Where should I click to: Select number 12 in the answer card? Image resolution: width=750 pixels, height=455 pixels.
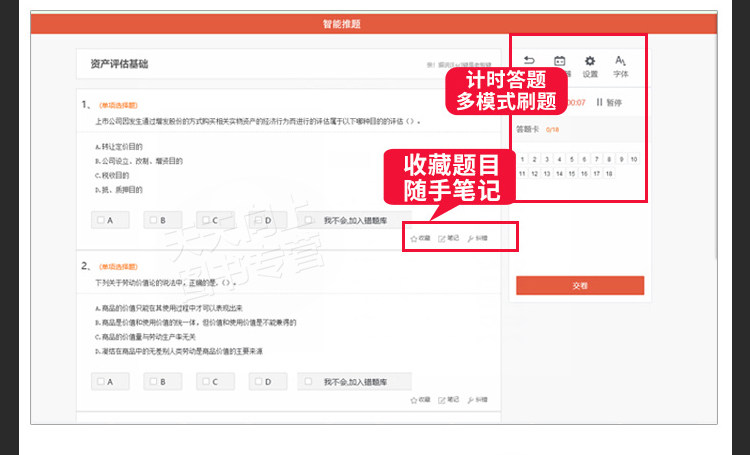(535, 174)
